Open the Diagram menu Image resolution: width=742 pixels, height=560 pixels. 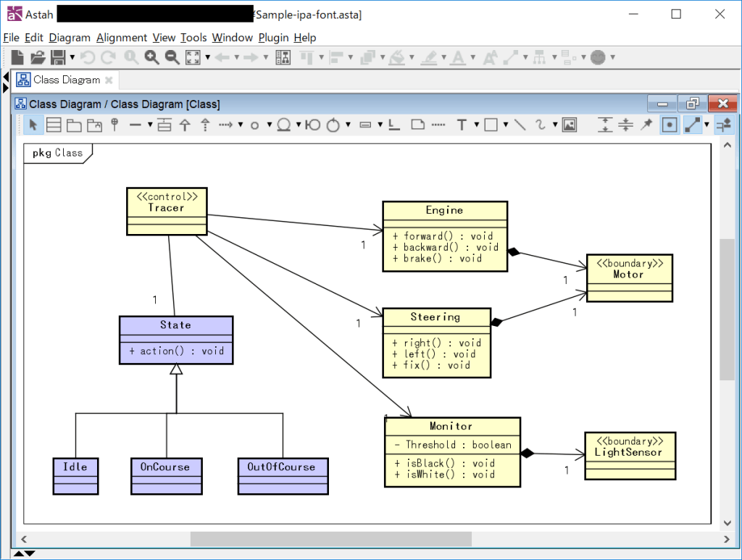click(70, 38)
